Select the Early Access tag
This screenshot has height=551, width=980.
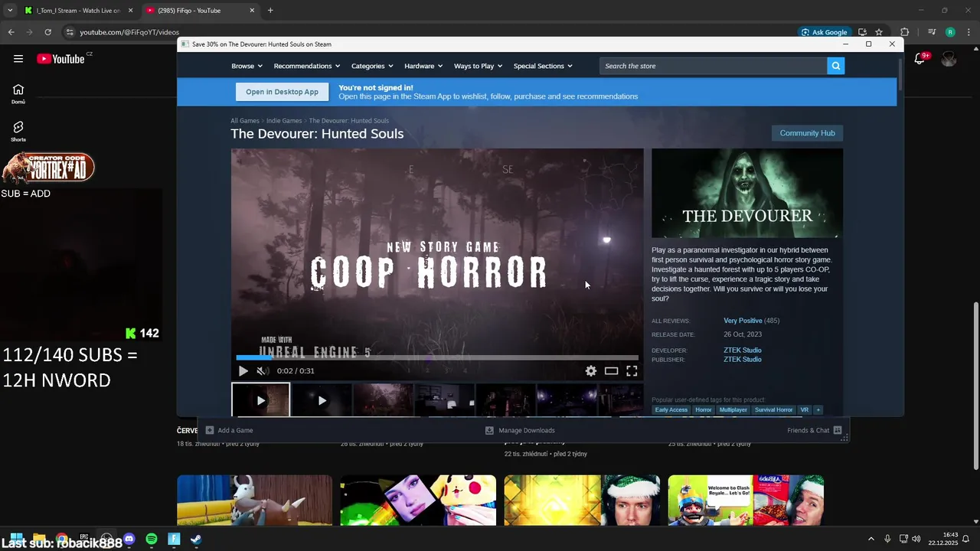click(671, 410)
